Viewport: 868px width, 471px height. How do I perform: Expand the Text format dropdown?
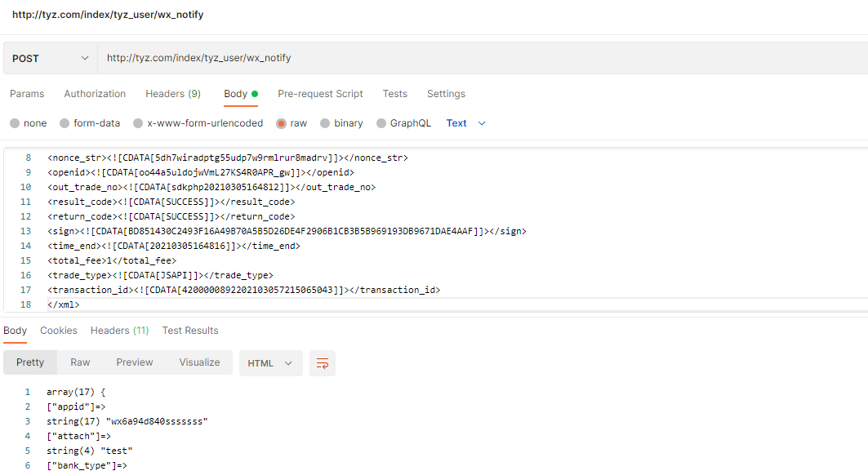tap(466, 123)
